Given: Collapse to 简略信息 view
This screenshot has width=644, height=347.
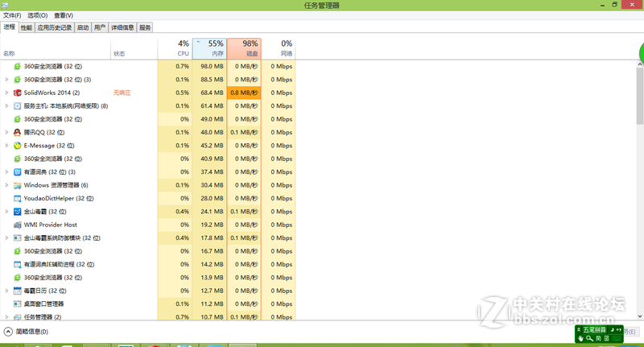Looking at the screenshot, I should (x=26, y=332).
